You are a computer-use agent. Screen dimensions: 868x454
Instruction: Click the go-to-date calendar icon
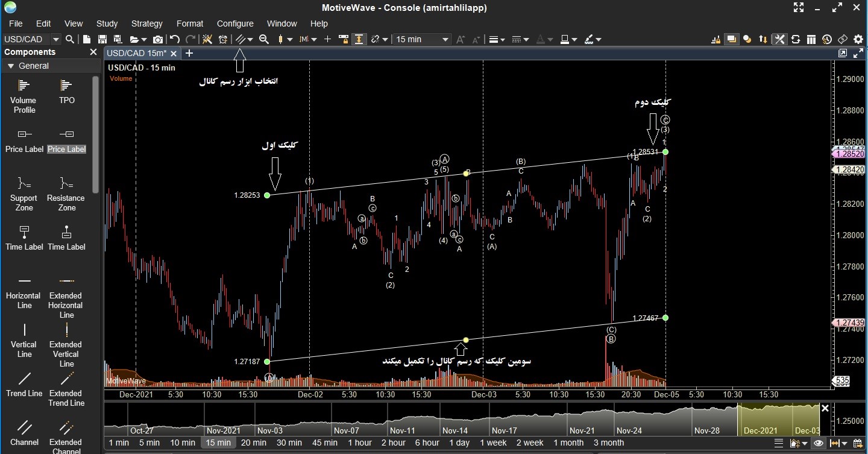point(858,443)
